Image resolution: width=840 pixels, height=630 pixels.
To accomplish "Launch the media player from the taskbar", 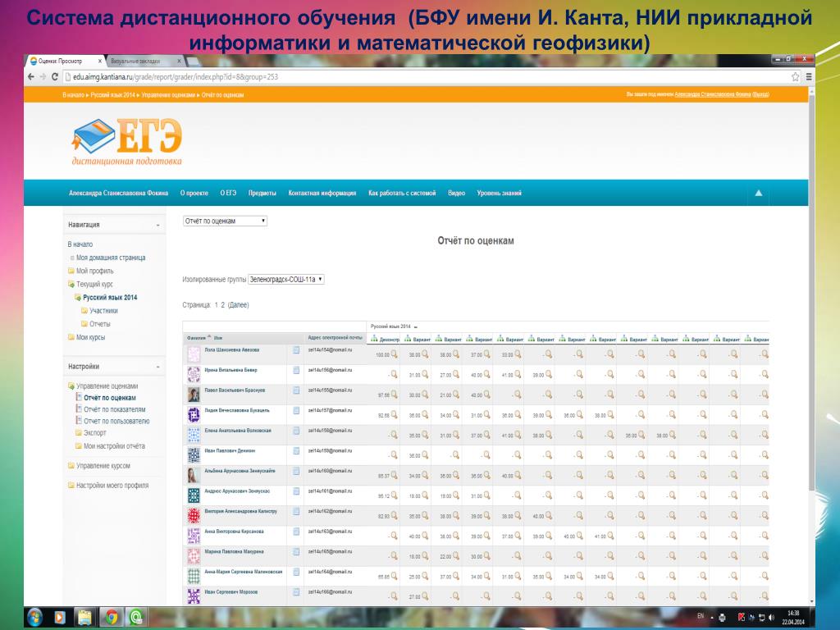I will pos(59,618).
